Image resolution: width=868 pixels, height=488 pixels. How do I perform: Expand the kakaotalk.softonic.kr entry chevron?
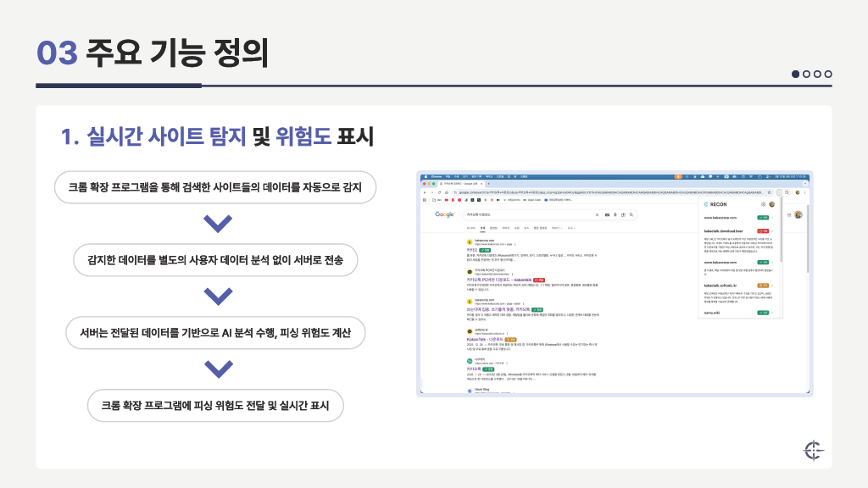tap(773, 286)
